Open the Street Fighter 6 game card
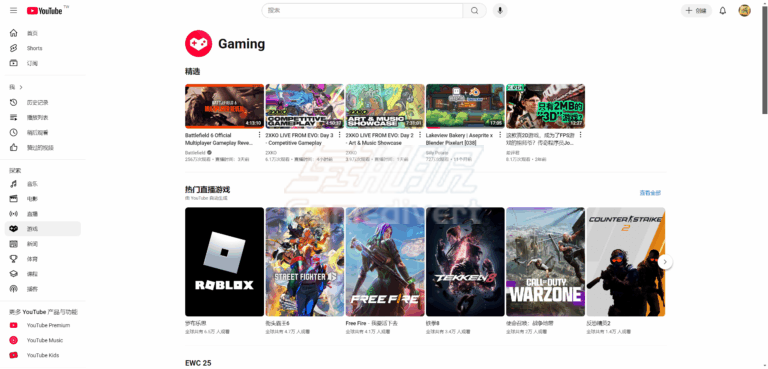Image resolution: width=768 pixels, height=369 pixels. click(x=305, y=262)
